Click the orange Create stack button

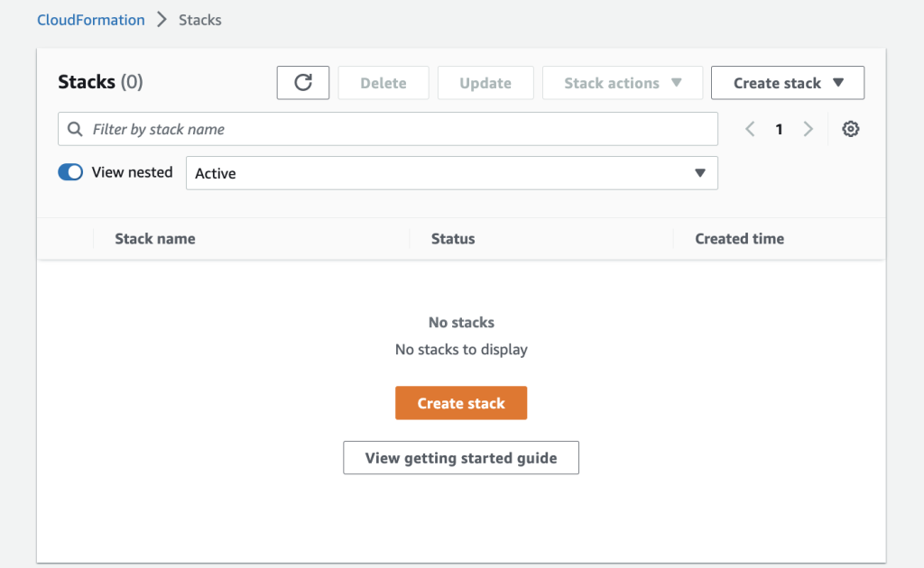(x=461, y=403)
